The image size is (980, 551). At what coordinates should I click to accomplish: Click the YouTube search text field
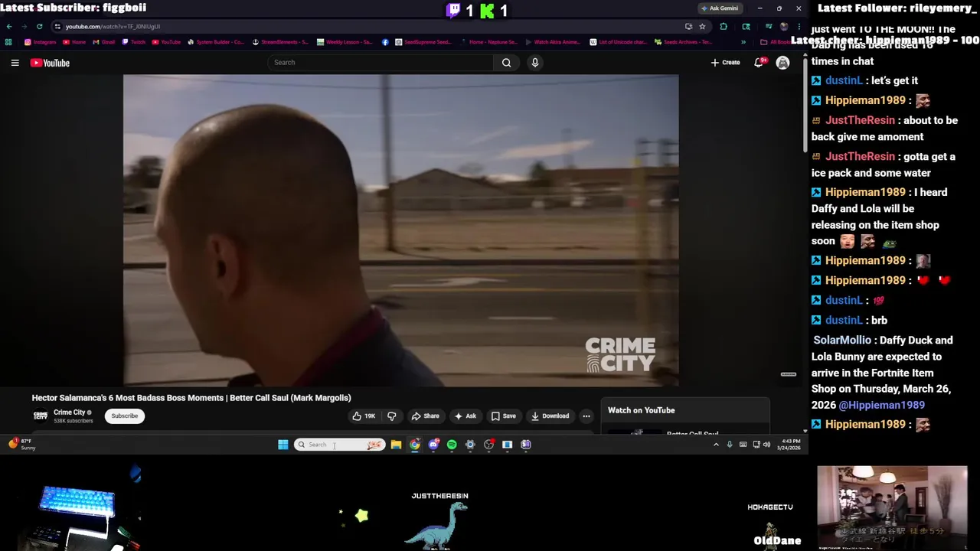(x=381, y=63)
